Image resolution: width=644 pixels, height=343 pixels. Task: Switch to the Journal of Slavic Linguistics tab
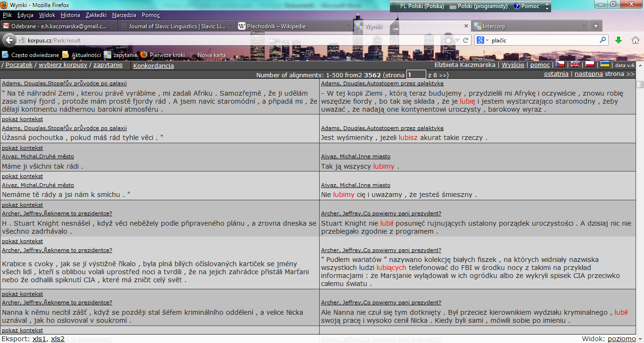177,26
